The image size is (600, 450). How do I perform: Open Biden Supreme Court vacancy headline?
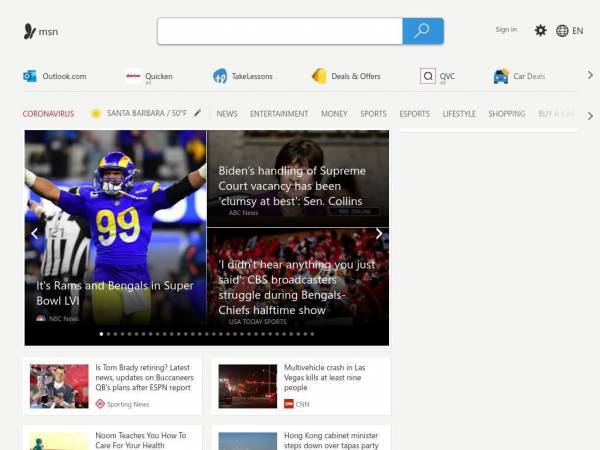pyautogui.click(x=292, y=186)
